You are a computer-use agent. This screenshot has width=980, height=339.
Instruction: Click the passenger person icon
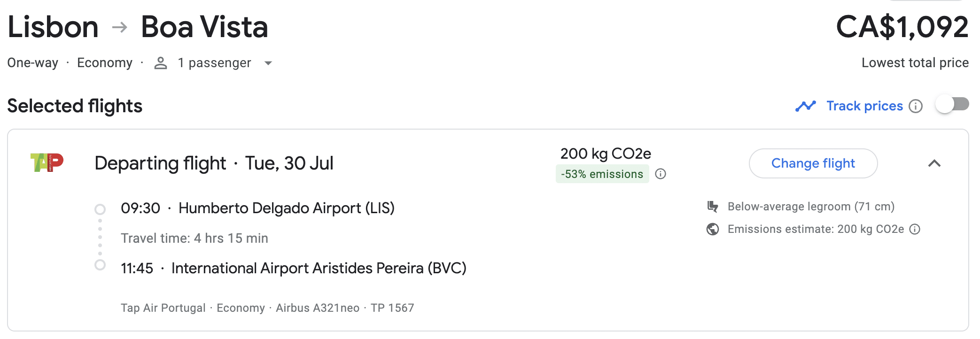[x=161, y=63]
